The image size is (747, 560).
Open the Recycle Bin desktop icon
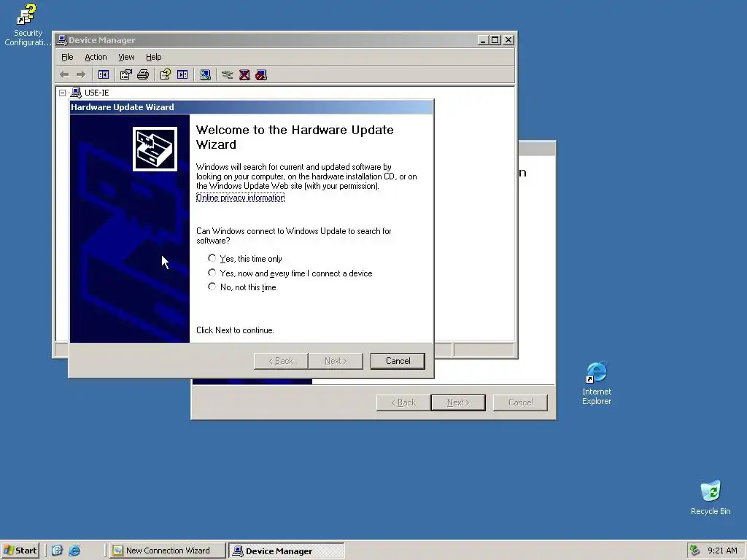[x=711, y=497]
